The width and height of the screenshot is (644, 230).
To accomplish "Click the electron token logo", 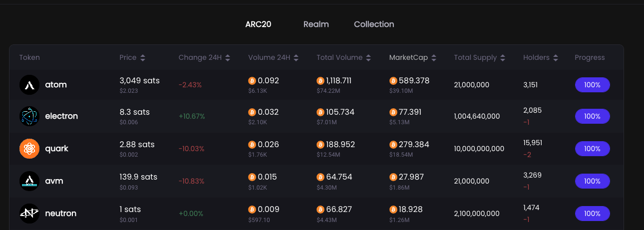I will [29, 116].
